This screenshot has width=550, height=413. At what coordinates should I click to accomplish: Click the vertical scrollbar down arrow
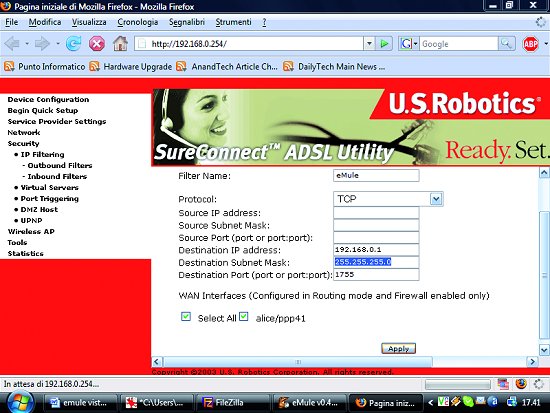(x=544, y=349)
